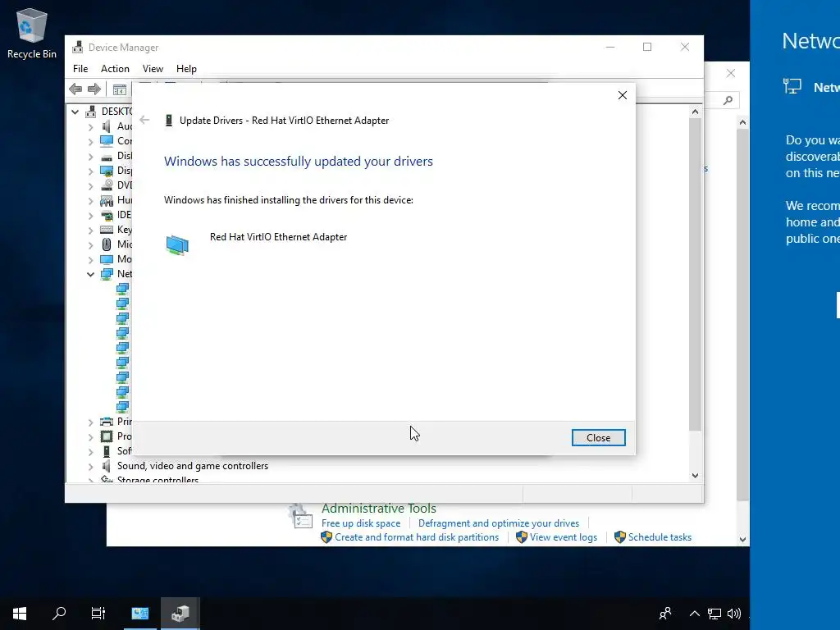
Task: Open Create and format hard disk partitions
Action: (416, 537)
